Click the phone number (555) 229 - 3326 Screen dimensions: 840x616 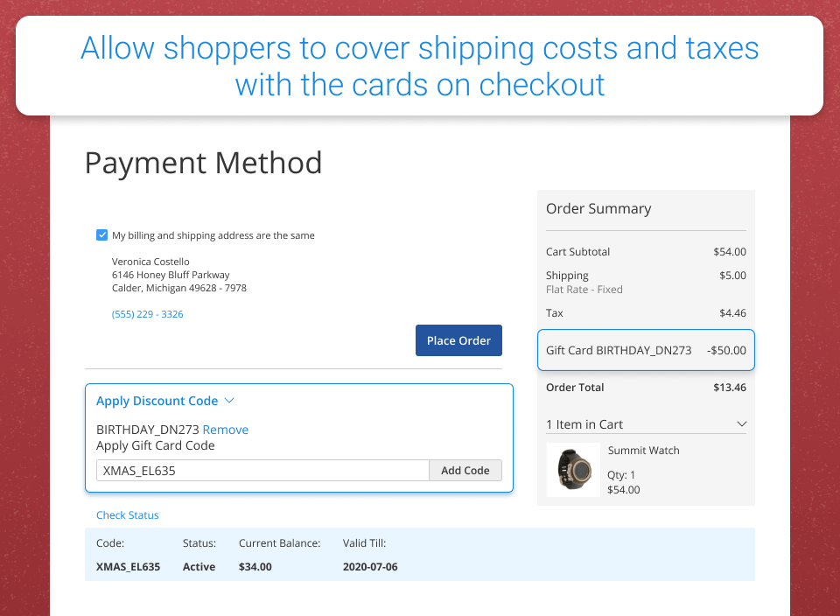pyautogui.click(x=147, y=314)
